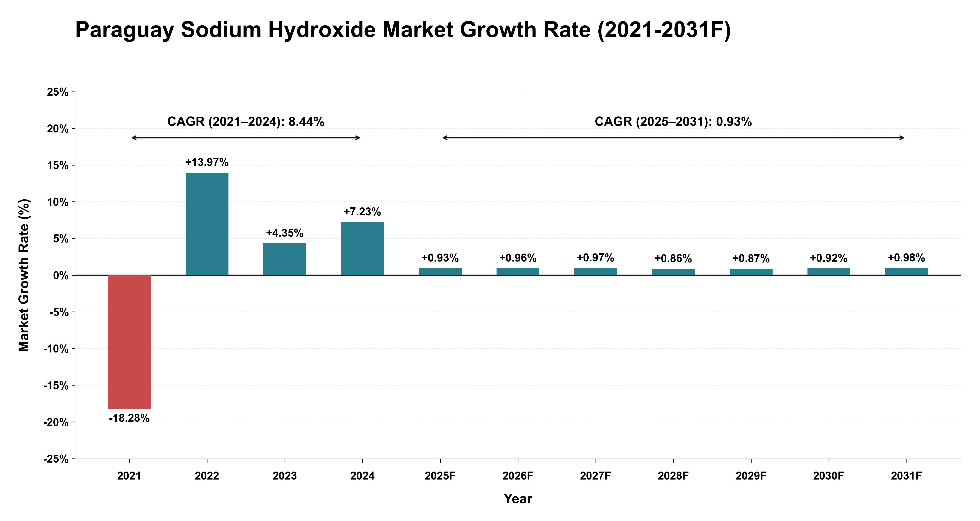980x521 pixels.
Task: Click the '2027F' x-axis label
Action: coord(596,476)
